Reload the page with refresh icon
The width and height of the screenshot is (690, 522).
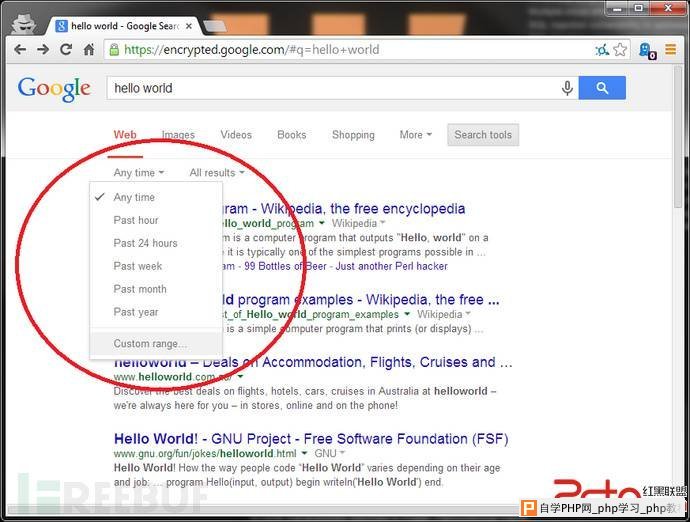coord(66,50)
